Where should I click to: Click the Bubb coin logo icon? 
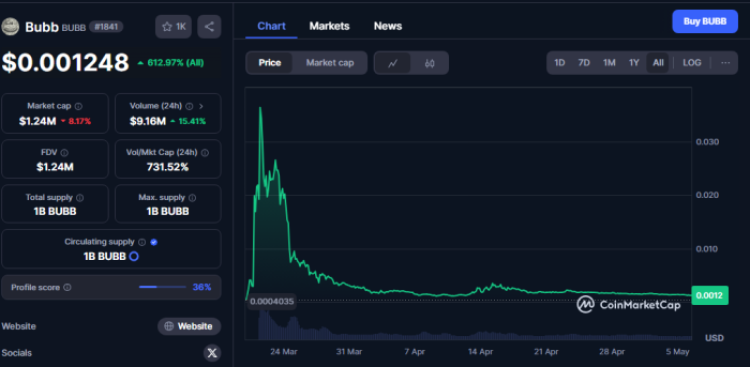pyautogui.click(x=10, y=27)
